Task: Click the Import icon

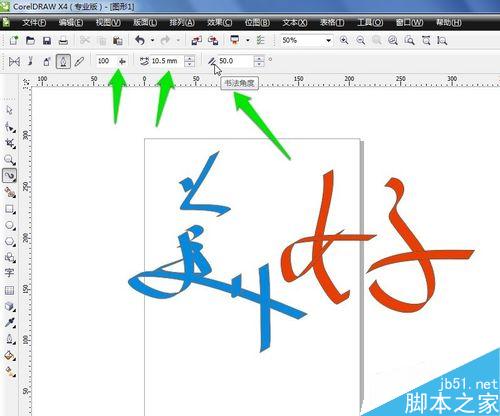Action: tap(197, 41)
